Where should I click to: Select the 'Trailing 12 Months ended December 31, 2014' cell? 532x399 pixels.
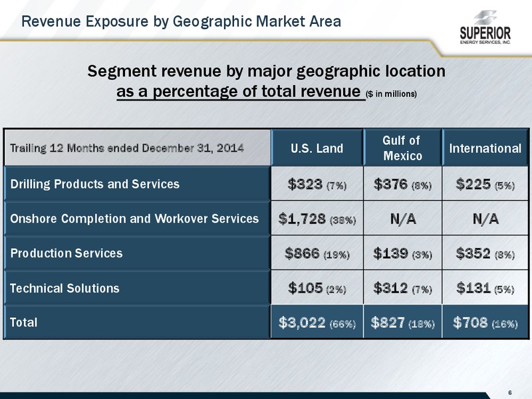click(138, 148)
